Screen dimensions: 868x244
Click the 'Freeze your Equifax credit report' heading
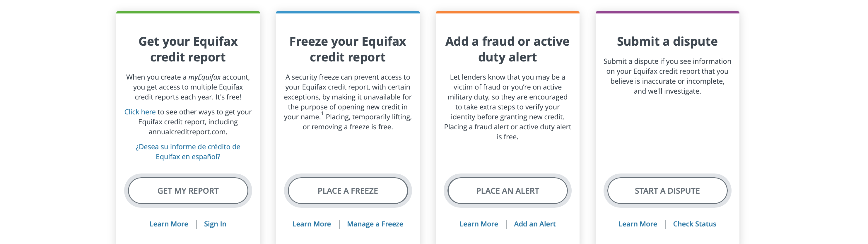coord(347,49)
